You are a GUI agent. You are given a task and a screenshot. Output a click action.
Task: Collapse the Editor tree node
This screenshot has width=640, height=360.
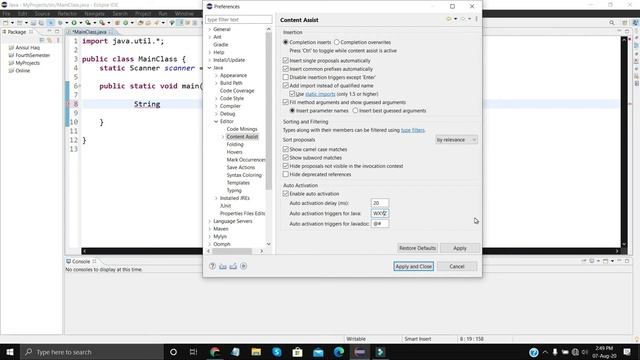(216, 122)
